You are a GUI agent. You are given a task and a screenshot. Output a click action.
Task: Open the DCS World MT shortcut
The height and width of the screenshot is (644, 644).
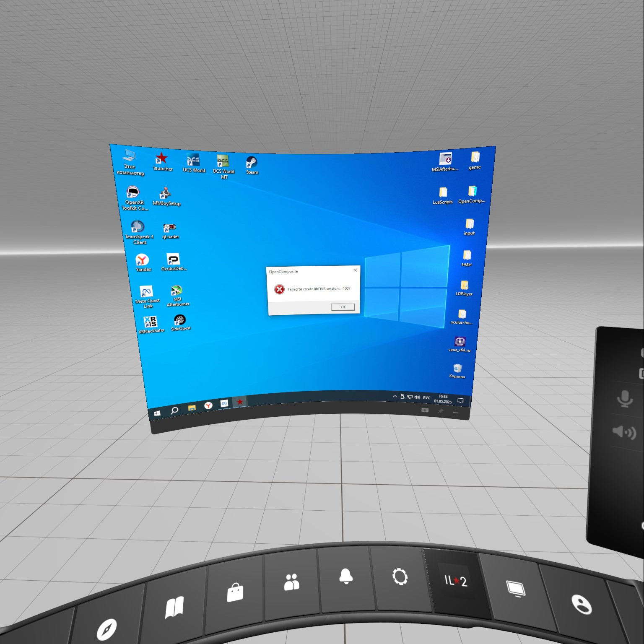(x=223, y=166)
